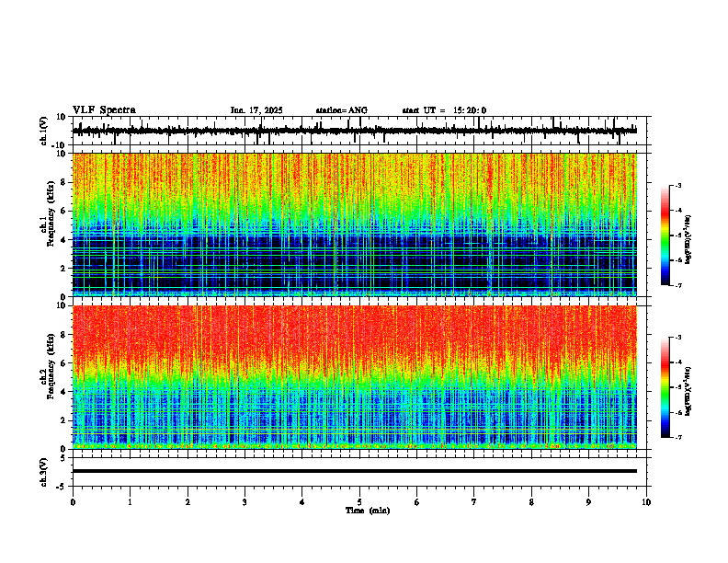The image size is (728, 563).
Task: Click time axis tick label '9'
Action: (588, 502)
